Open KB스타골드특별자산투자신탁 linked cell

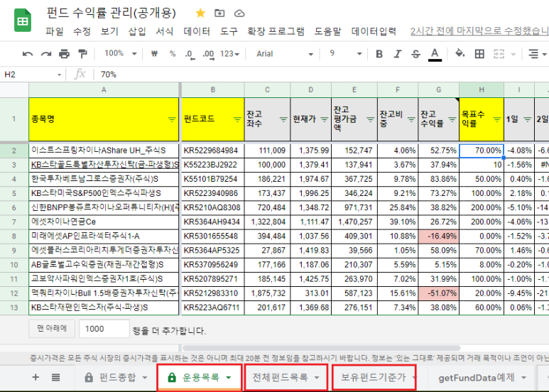click(104, 165)
